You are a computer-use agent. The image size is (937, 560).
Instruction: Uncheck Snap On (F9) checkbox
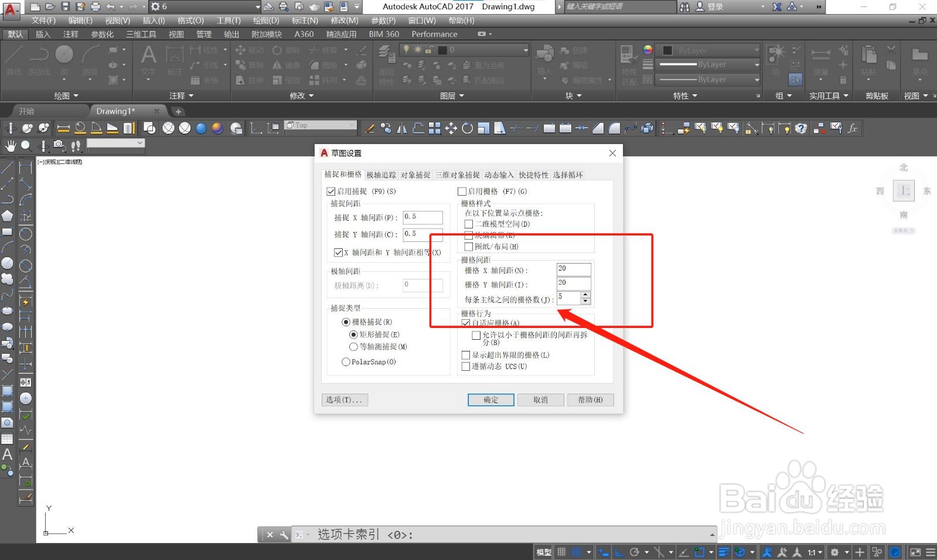tap(331, 192)
